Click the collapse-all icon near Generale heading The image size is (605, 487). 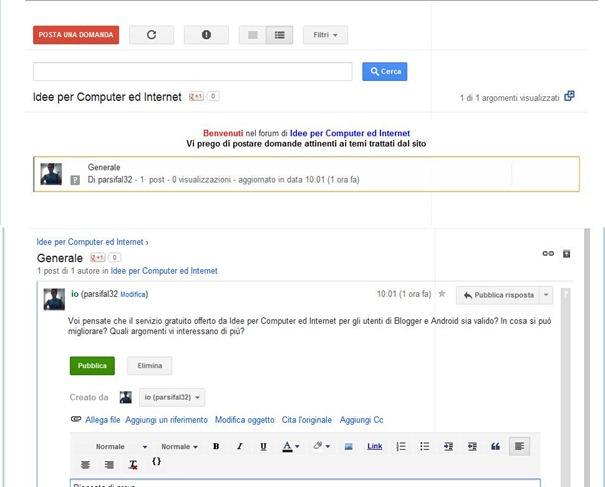point(566,254)
